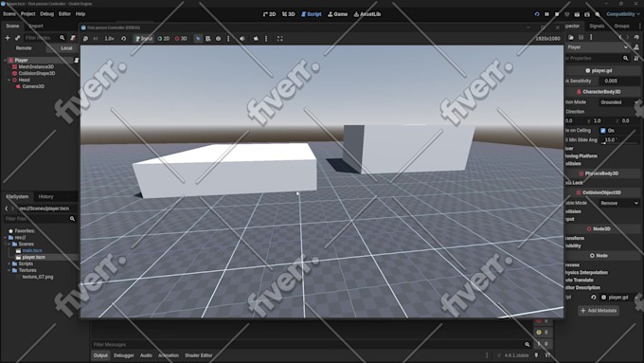Toggle warning messages filter in output panel
Image resolution: width=644 pixels, height=363 pixels.
click(543, 332)
